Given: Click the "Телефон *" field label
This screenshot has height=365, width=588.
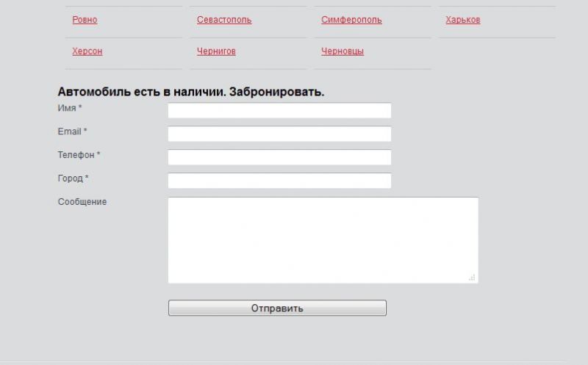Looking at the screenshot, I should point(79,155).
